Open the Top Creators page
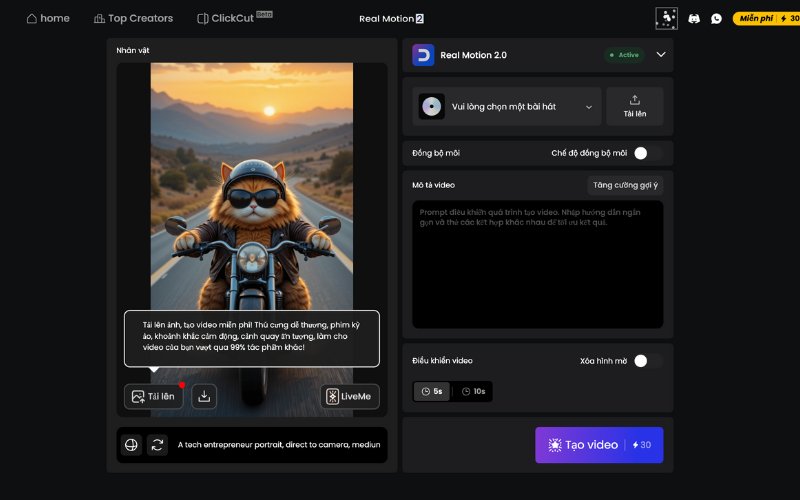 point(134,18)
